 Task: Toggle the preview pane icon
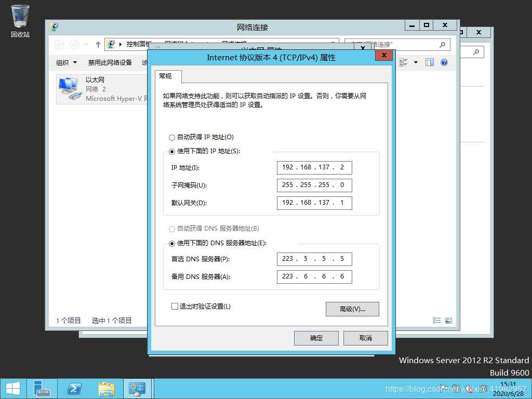(x=430, y=62)
